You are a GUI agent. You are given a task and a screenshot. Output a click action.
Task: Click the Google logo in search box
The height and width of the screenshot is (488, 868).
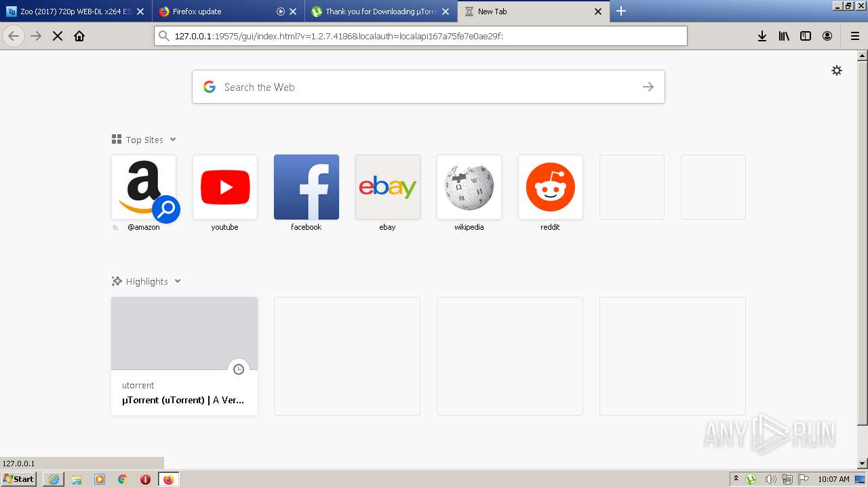210,87
